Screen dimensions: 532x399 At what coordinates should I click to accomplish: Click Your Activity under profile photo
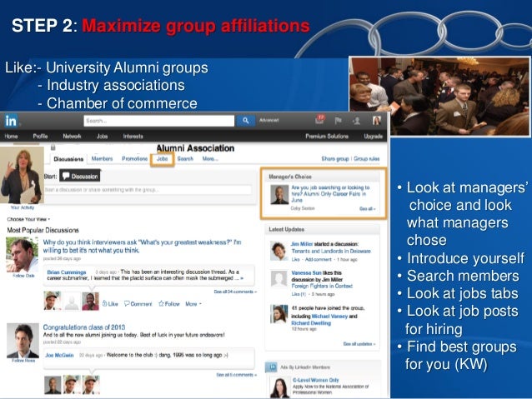(23, 207)
